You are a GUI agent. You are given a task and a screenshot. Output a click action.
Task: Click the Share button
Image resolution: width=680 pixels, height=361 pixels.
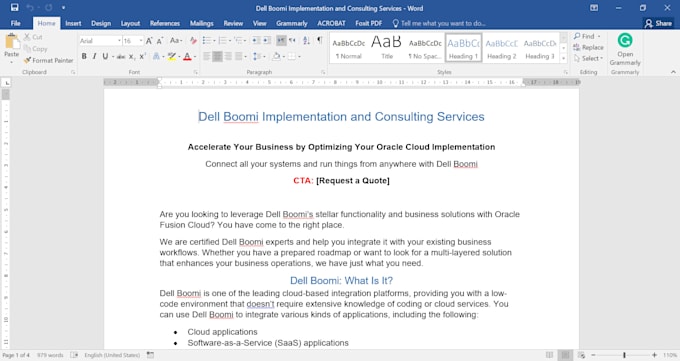coord(658,23)
